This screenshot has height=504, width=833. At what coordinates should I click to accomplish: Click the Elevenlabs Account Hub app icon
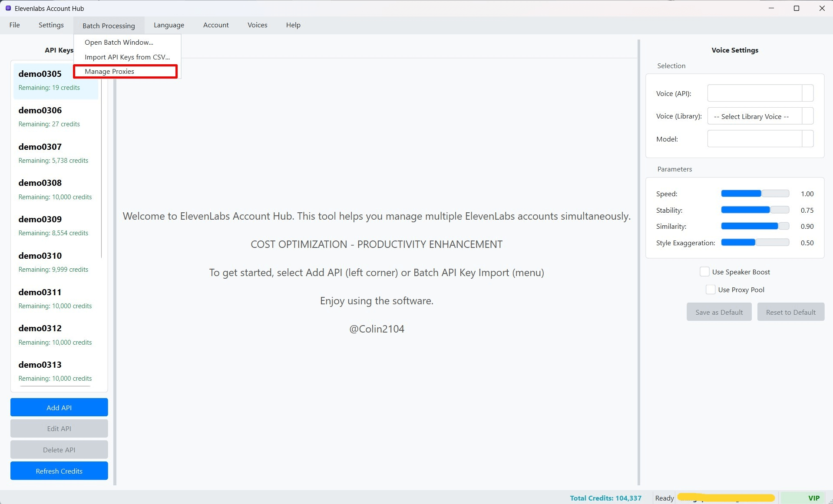click(8, 8)
